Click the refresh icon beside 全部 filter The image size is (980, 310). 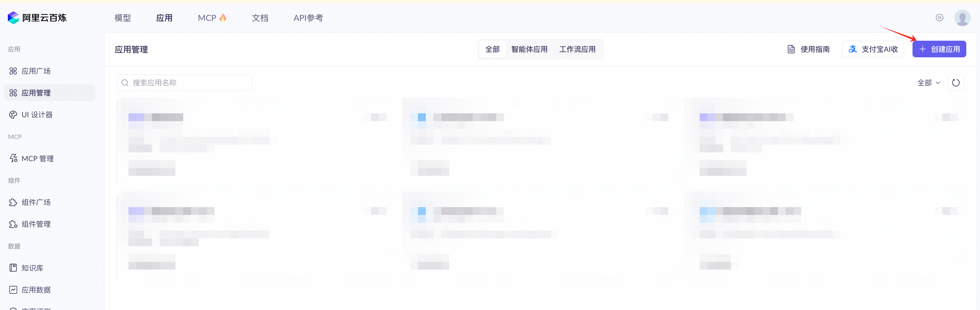[x=956, y=83]
